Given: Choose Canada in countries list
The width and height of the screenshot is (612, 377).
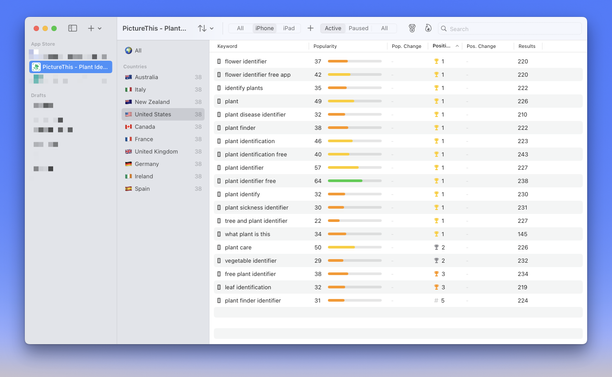Looking at the screenshot, I should click(163, 127).
